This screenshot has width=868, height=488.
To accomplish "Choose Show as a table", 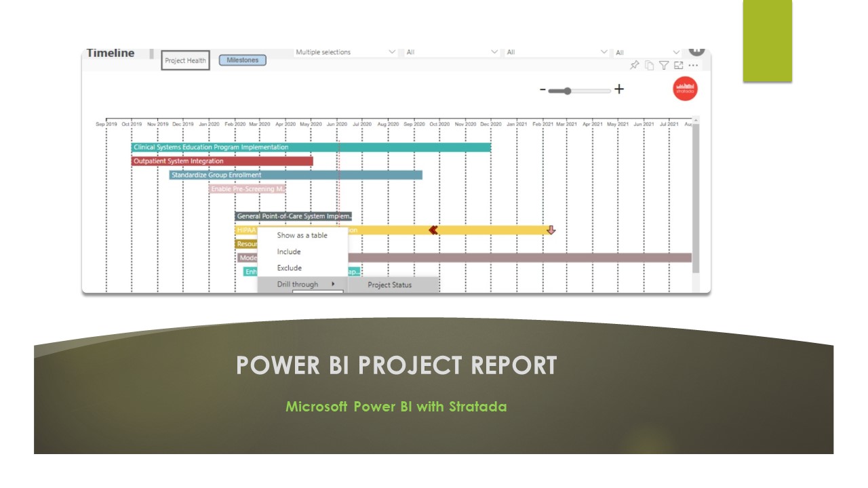I will pos(302,235).
